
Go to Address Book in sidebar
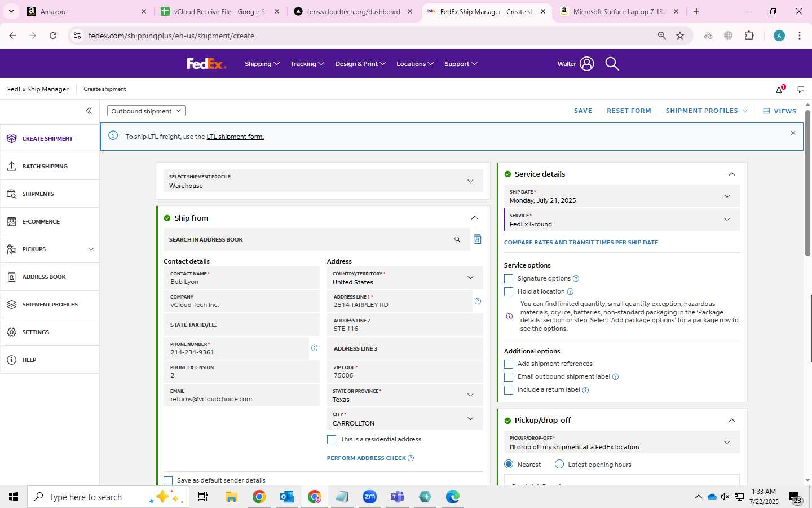[x=50, y=277]
